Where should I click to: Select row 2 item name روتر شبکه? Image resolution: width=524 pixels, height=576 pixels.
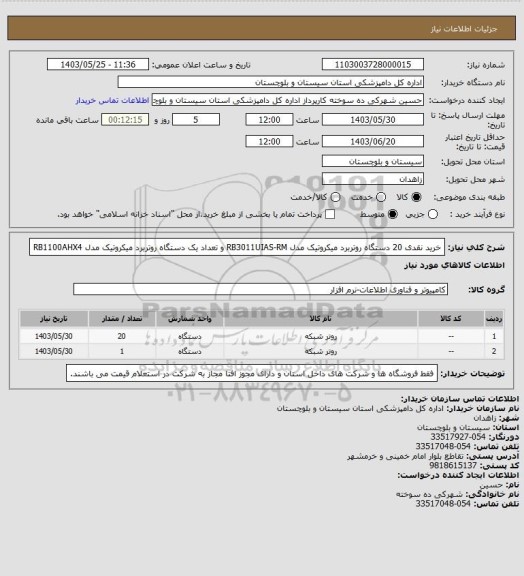(x=320, y=351)
